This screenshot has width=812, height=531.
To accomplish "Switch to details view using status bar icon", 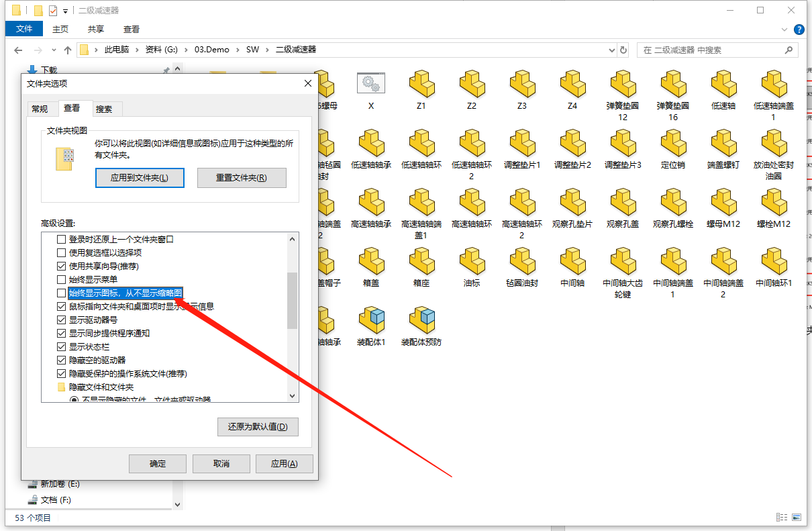I will pyautogui.click(x=782, y=518).
